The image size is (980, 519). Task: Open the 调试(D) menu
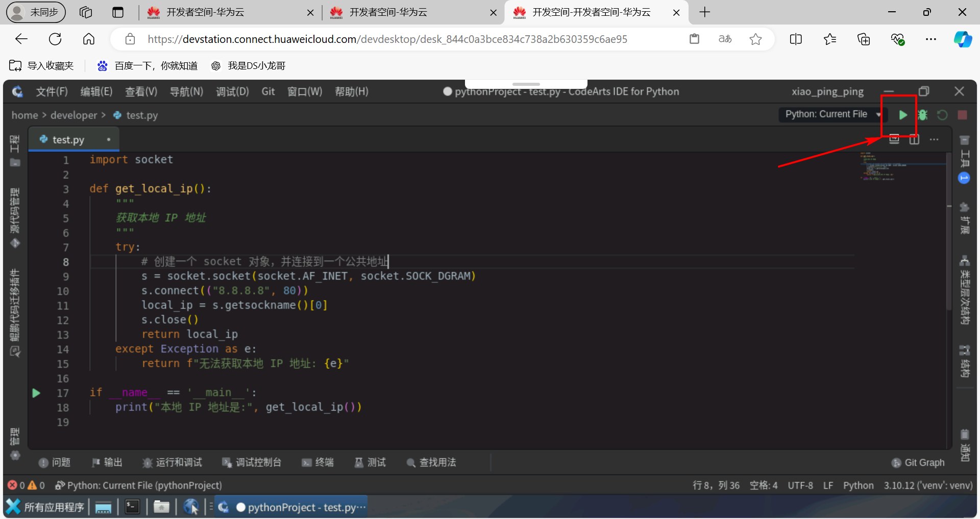tap(232, 91)
